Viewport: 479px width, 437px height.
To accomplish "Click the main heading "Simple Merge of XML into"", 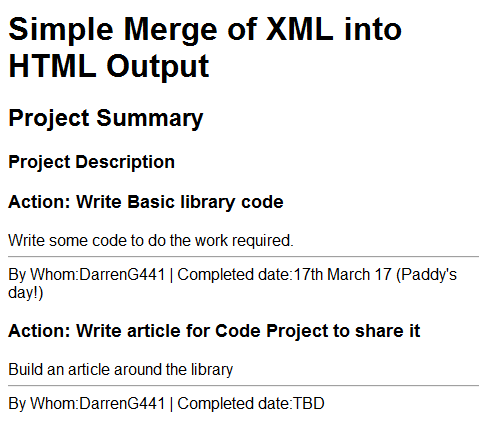I will (x=205, y=29).
